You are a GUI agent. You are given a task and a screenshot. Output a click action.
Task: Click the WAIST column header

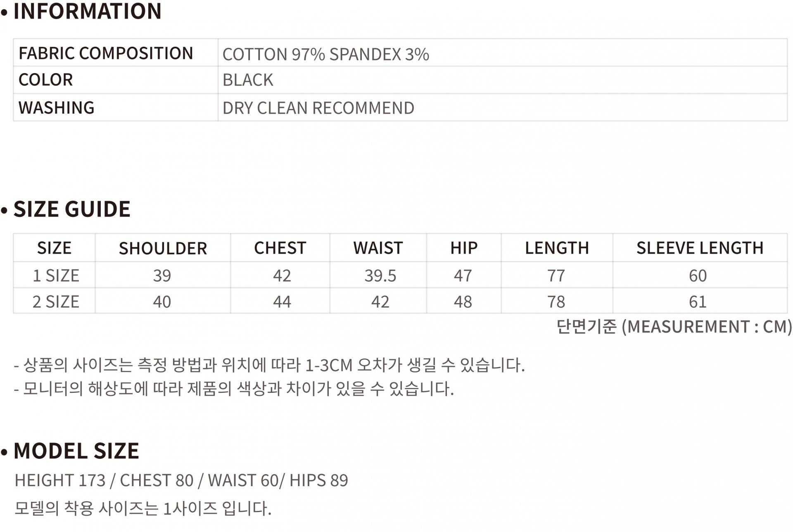click(378, 248)
